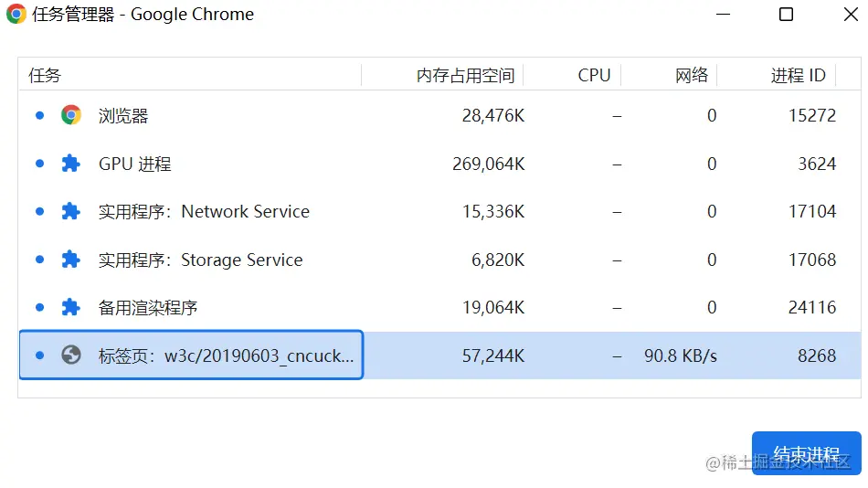Maximize the 任务管理器 window
This screenshot has height=488, width=868.
click(x=786, y=14)
